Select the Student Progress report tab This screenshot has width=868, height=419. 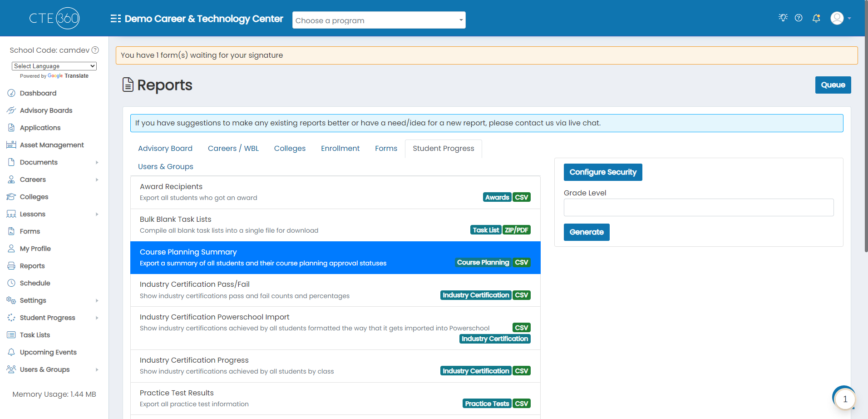(x=444, y=149)
